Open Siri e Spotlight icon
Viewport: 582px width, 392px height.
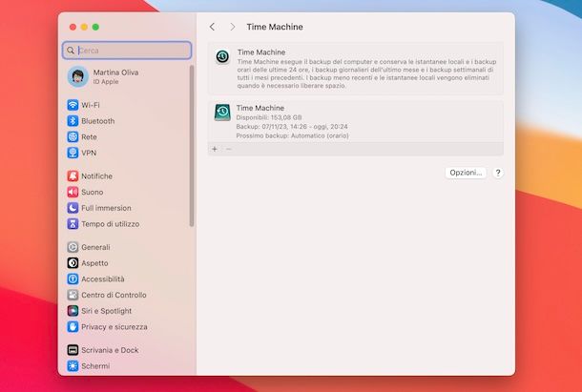pyautogui.click(x=73, y=311)
